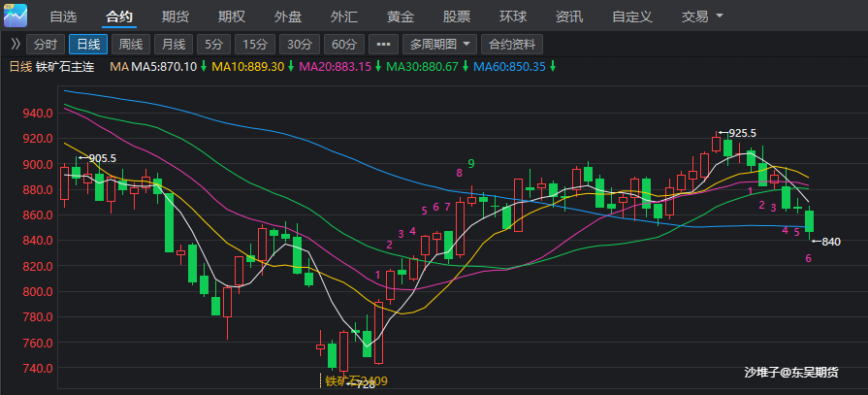This screenshot has width=868, height=395.
Task: Switch chart to 月线 monthly period
Action: [174, 44]
